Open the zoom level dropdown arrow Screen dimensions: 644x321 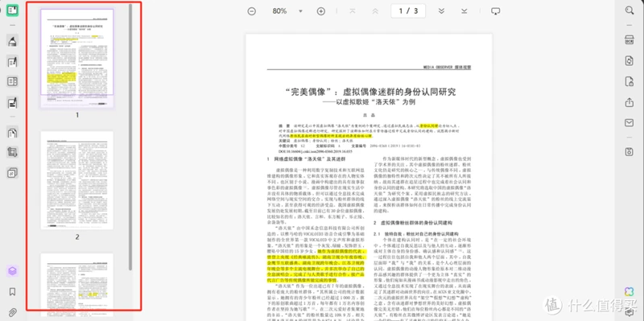pyautogui.click(x=300, y=11)
